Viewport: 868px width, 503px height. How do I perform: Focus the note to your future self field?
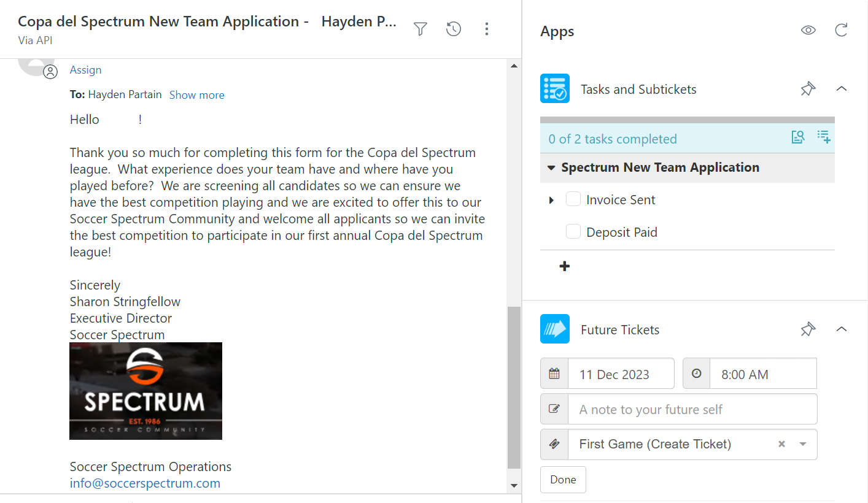click(x=692, y=409)
